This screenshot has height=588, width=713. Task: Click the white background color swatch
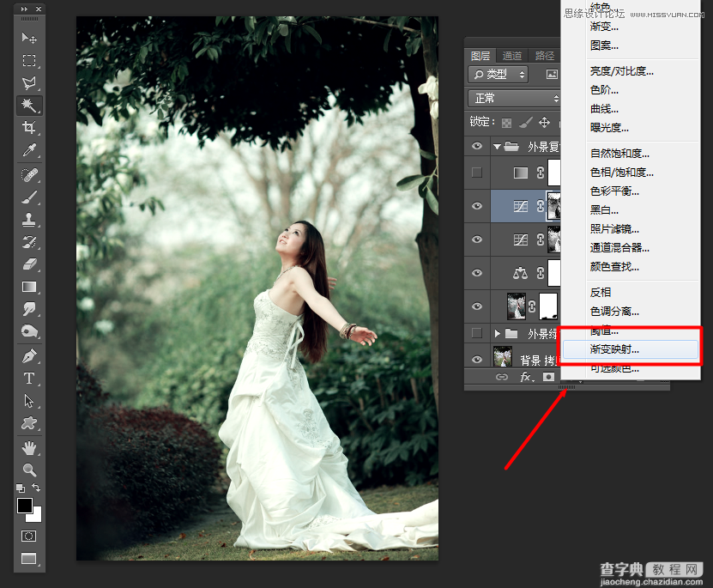(x=35, y=515)
